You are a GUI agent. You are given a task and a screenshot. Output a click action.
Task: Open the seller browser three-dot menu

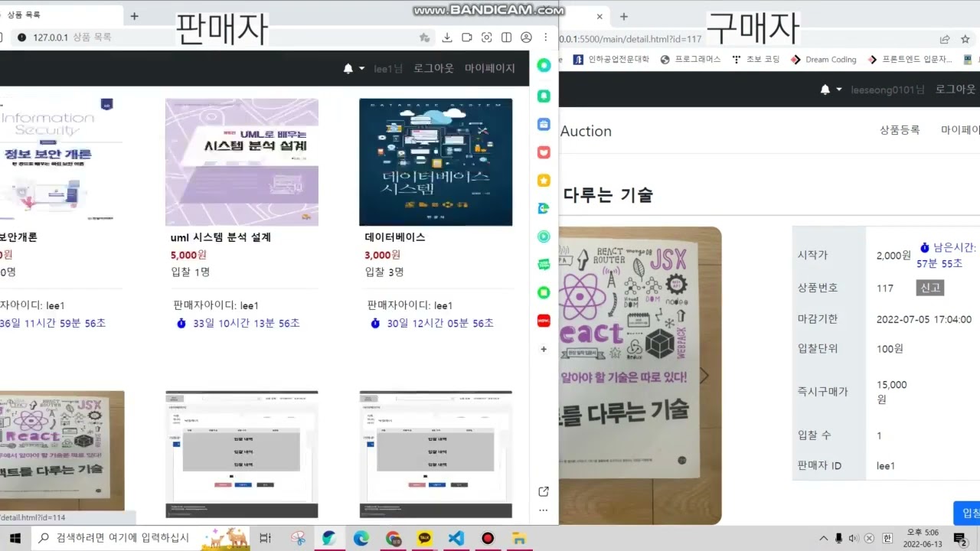point(546,37)
